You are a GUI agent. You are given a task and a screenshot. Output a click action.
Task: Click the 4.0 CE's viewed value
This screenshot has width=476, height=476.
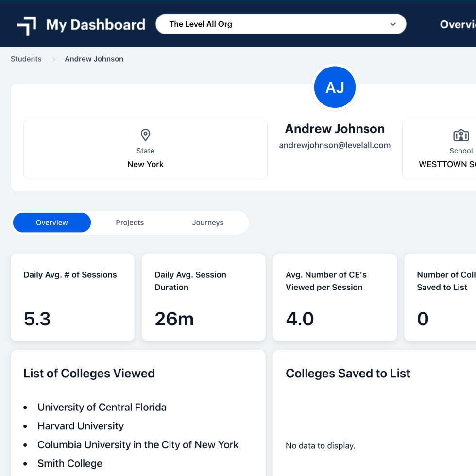(x=300, y=319)
